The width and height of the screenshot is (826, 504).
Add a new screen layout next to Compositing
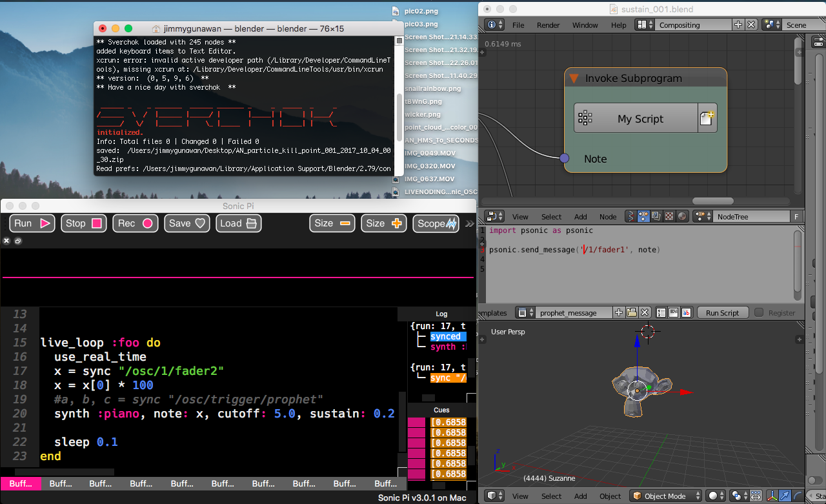(738, 25)
